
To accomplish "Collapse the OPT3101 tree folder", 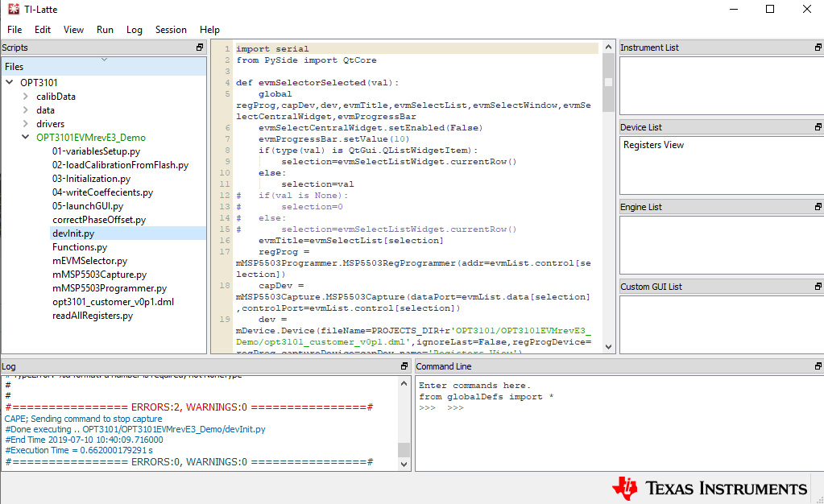I will coord(10,82).
